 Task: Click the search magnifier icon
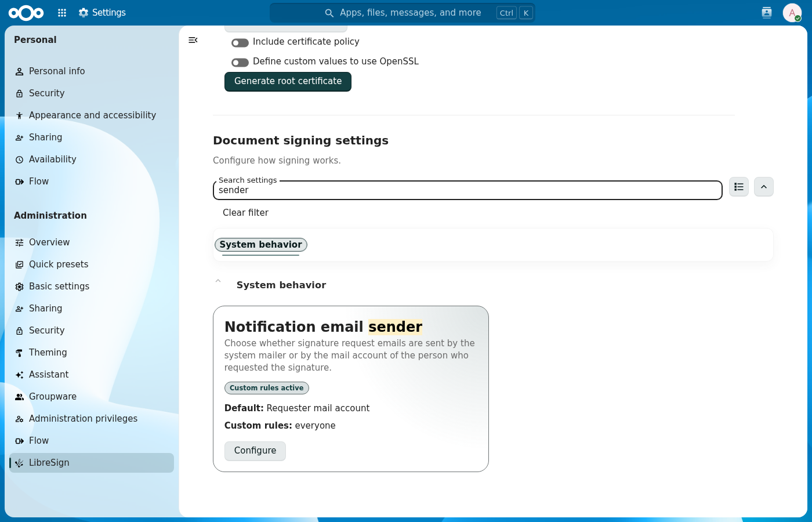329,13
